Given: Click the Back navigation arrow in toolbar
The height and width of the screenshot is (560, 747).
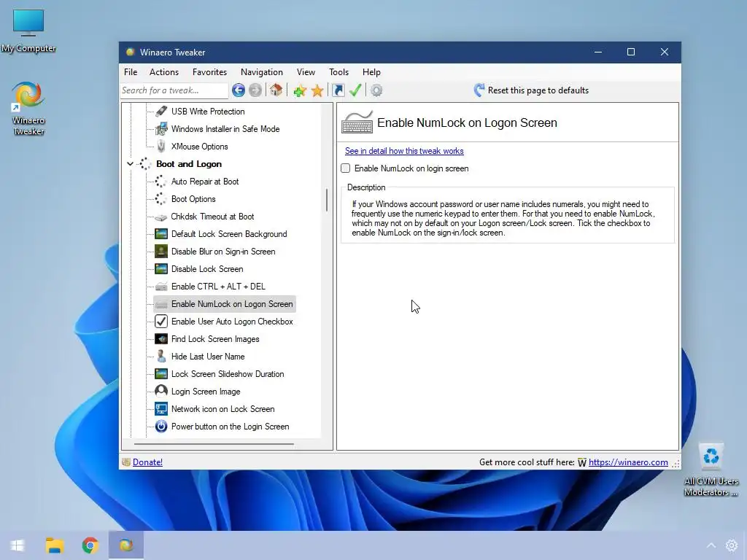Looking at the screenshot, I should coord(239,90).
